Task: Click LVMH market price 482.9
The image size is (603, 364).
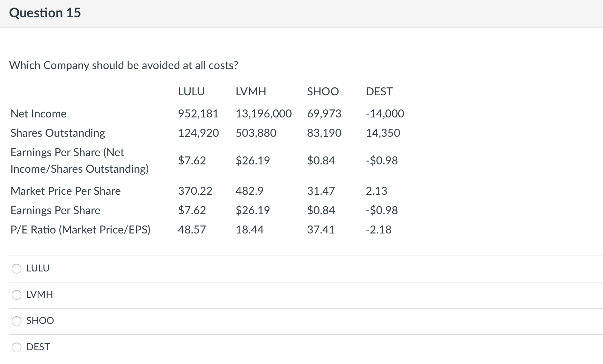Action: coord(249,191)
